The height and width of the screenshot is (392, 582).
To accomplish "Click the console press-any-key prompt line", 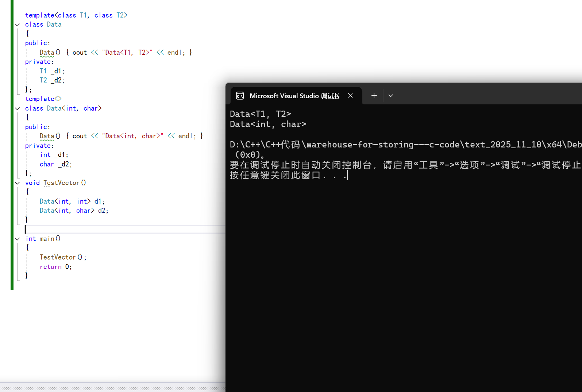I will tap(288, 176).
